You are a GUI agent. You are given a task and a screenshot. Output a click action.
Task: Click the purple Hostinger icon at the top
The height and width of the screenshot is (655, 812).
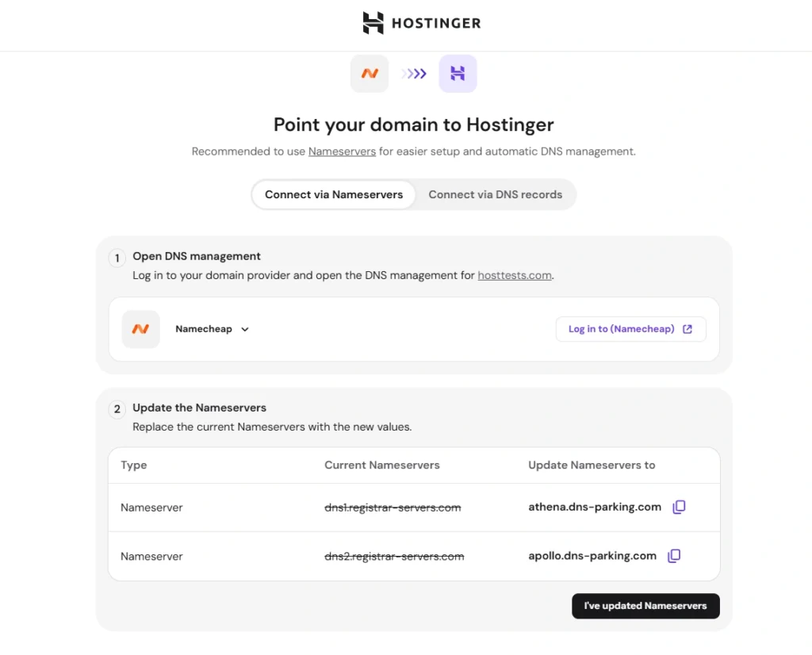pyautogui.click(x=458, y=74)
